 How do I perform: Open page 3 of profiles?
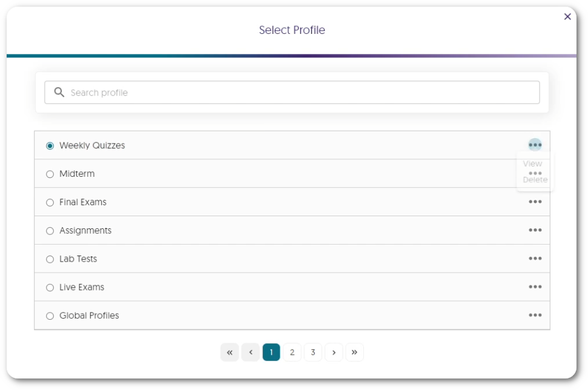(x=312, y=352)
